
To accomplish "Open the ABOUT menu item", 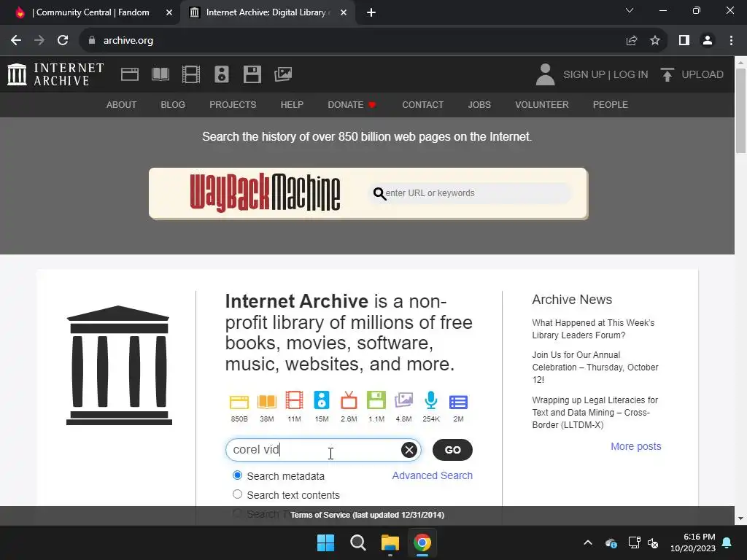I will pos(122,105).
